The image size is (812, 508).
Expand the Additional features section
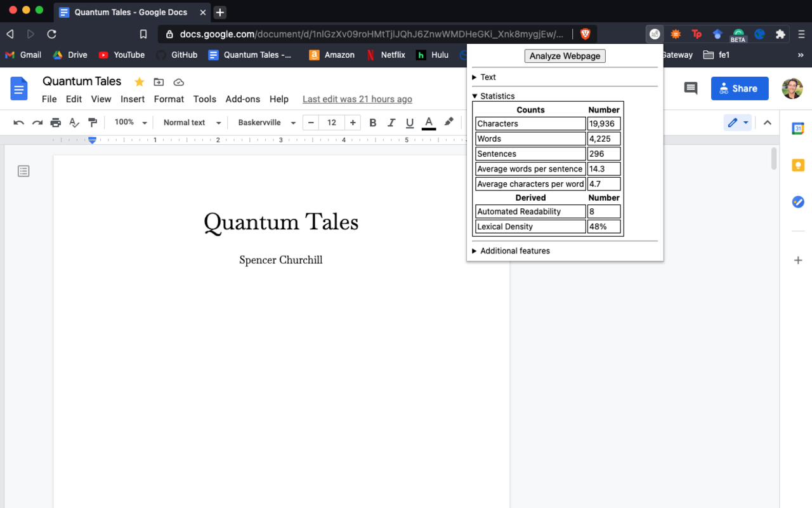click(514, 251)
